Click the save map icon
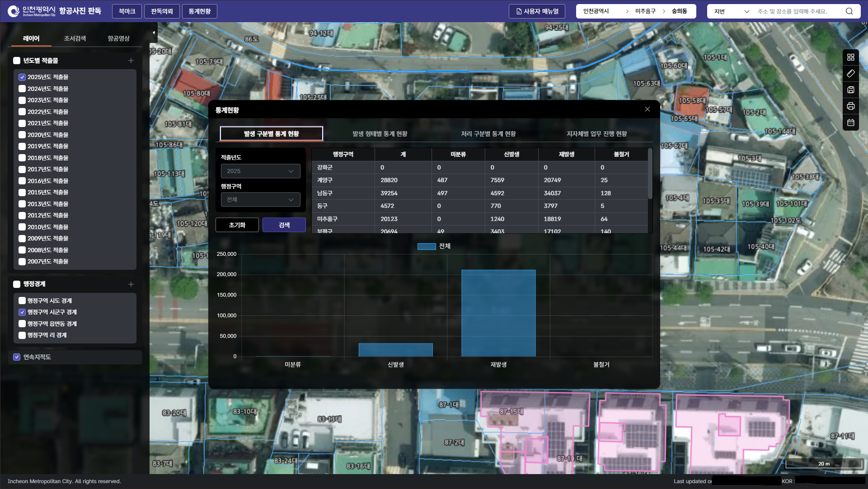Screen dimensions: 868x489 pyautogui.click(x=850, y=89)
